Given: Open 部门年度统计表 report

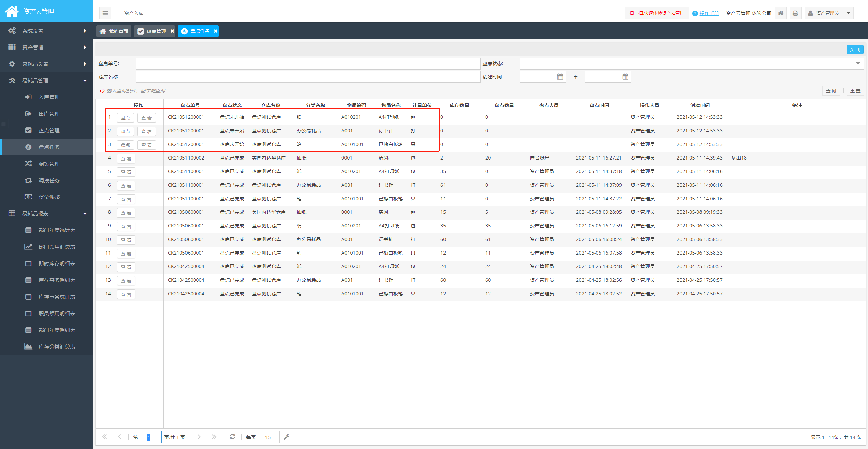Looking at the screenshot, I should [x=46, y=230].
